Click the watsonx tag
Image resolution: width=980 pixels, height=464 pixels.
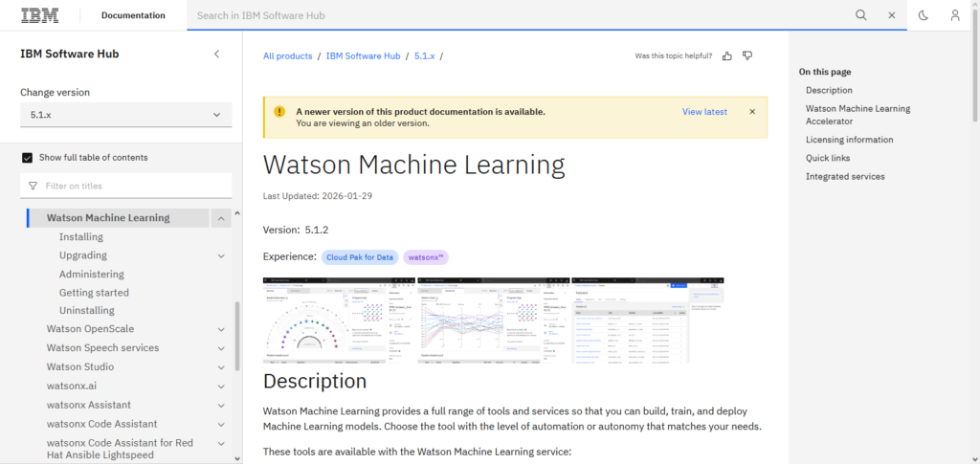[x=426, y=257]
